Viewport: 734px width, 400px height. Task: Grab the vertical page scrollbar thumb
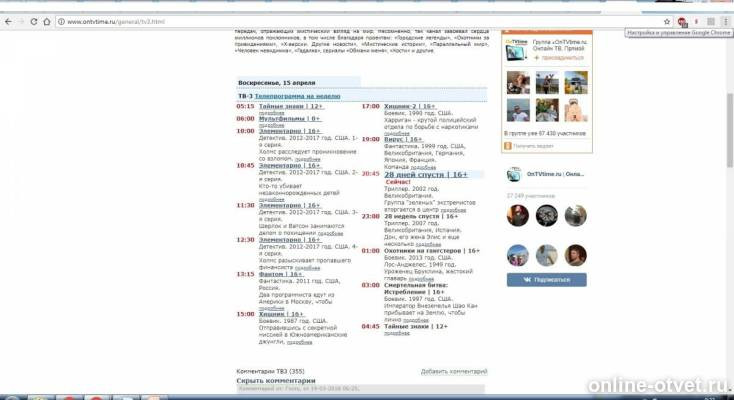coord(729,130)
